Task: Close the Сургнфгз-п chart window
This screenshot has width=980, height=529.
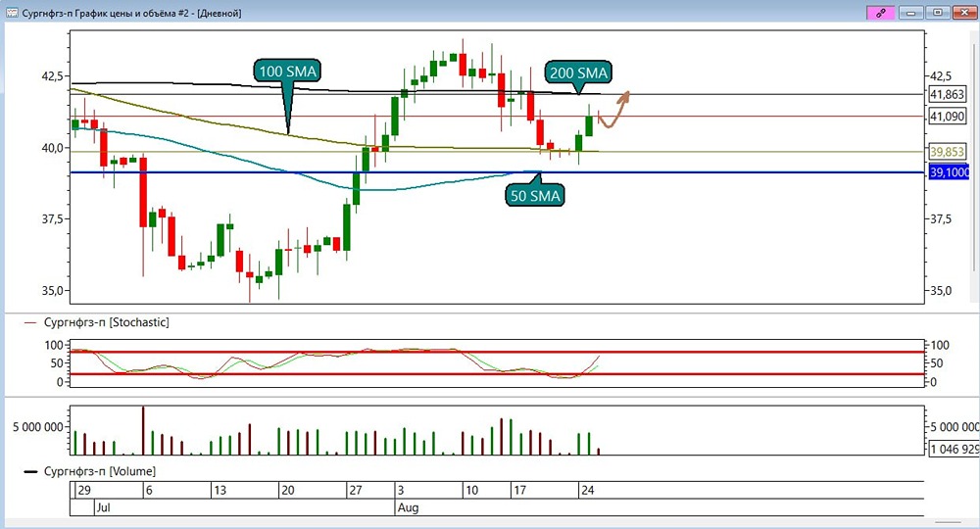Action: [x=964, y=13]
